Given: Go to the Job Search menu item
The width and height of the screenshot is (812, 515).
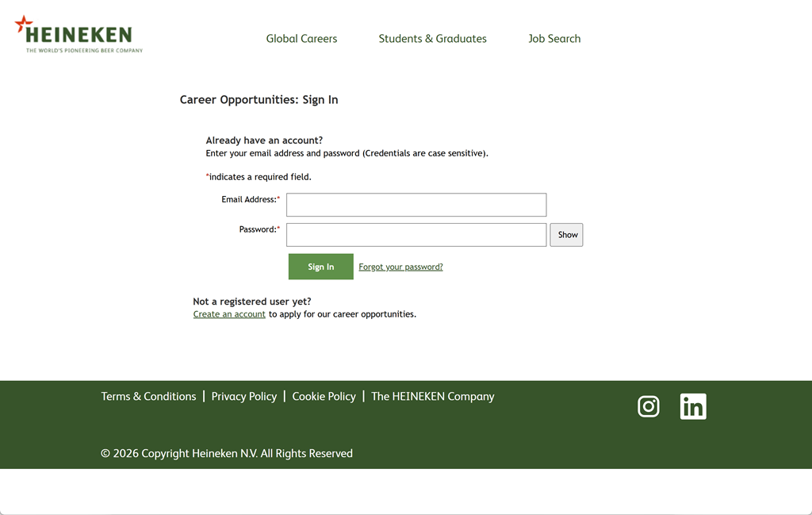Looking at the screenshot, I should pyautogui.click(x=554, y=39).
